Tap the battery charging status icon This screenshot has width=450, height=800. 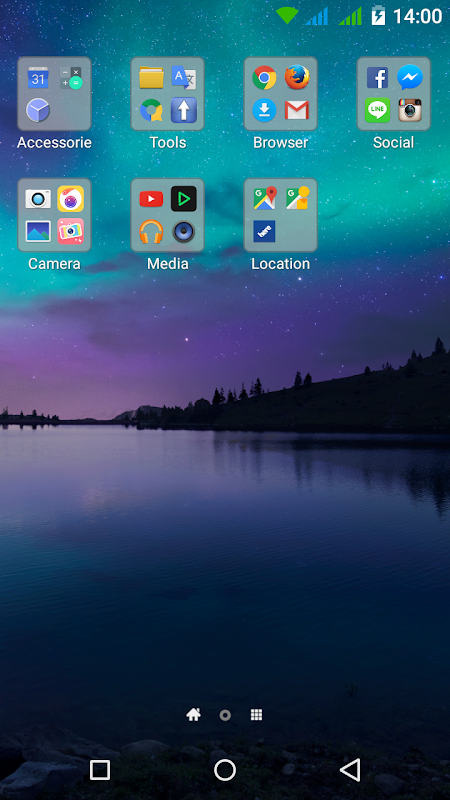[379, 15]
